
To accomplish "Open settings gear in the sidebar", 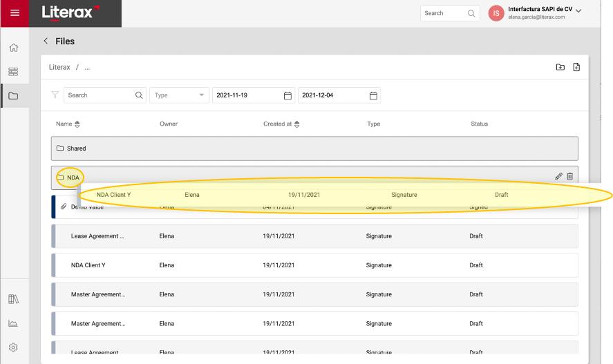I will [x=13, y=347].
